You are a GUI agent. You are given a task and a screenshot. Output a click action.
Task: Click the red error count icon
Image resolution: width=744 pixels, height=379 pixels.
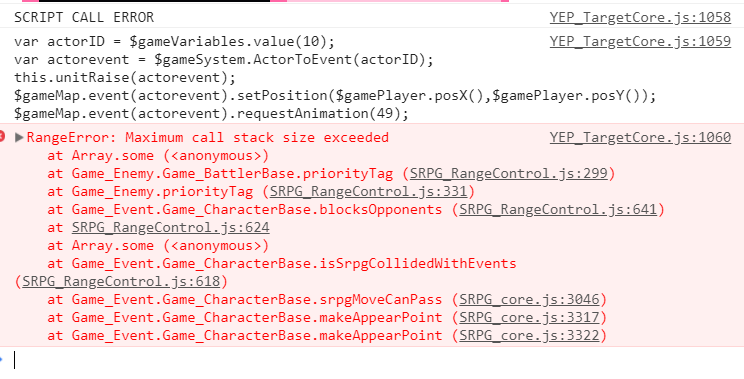(x=1, y=138)
